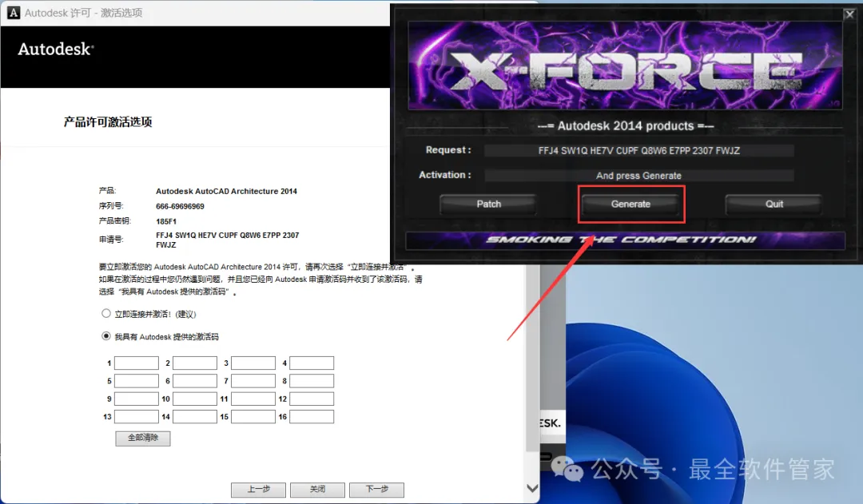Click activation code field 12

click(312, 399)
